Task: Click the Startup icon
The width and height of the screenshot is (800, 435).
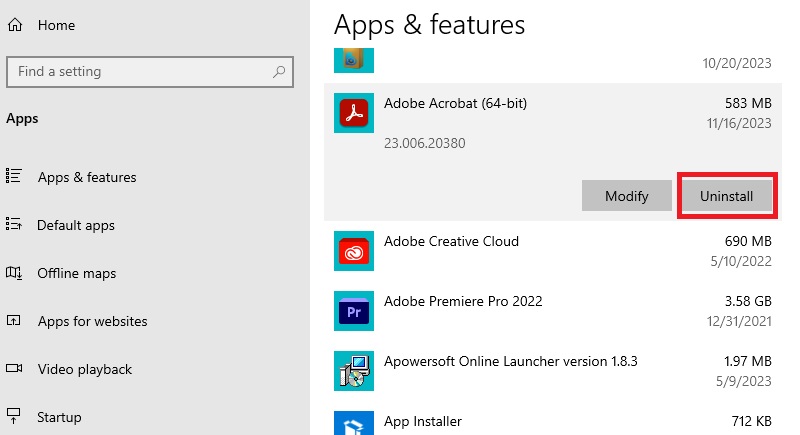Action: point(14,416)
